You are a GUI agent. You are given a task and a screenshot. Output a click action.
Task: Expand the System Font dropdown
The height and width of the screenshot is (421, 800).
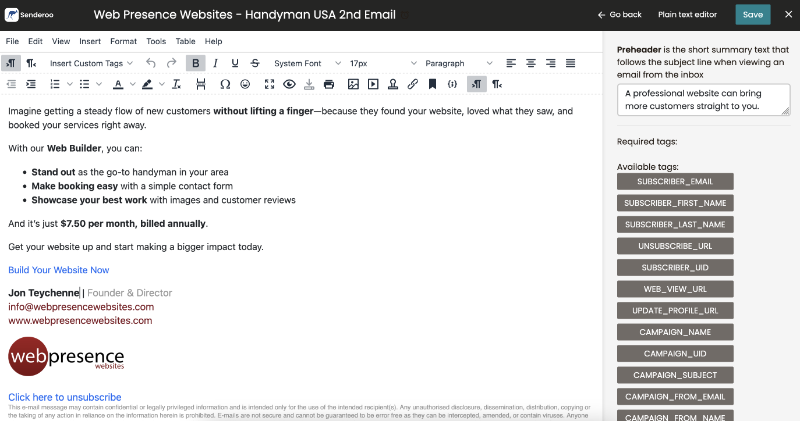(306, 63)
